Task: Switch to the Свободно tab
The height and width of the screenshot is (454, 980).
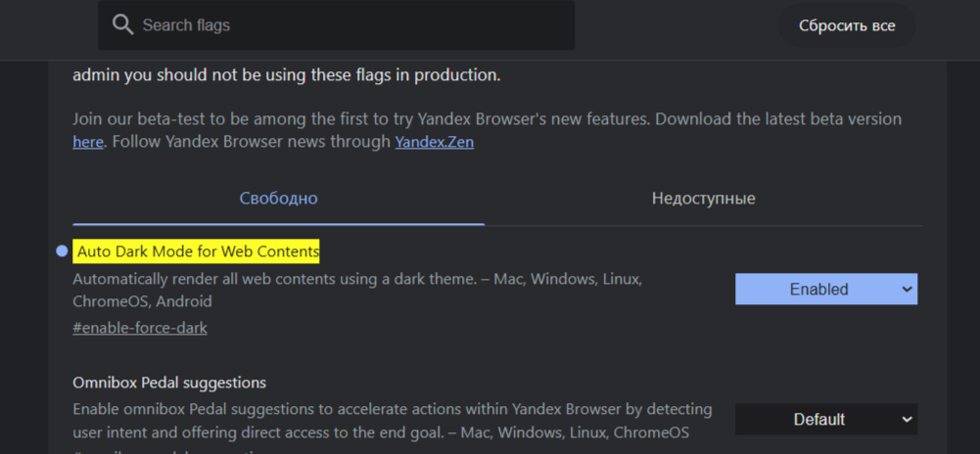Action: coord(279,199)
